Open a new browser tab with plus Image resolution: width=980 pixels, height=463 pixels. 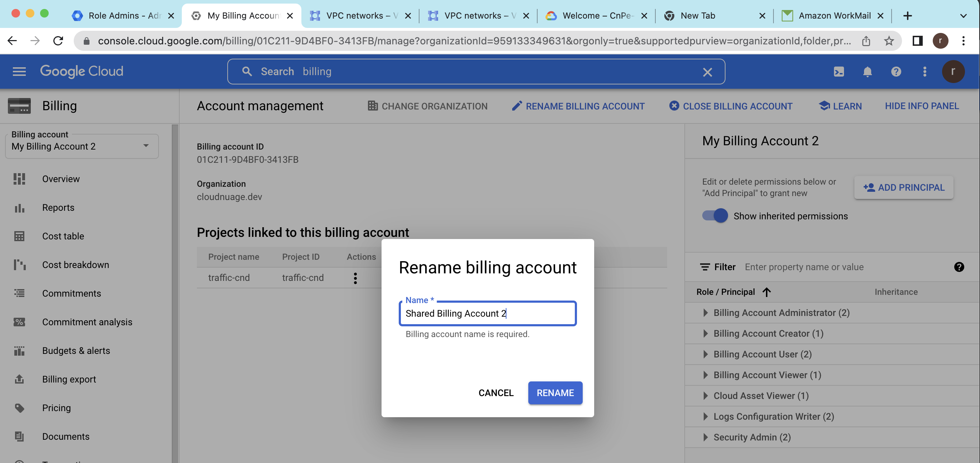[x=907, y=16]
